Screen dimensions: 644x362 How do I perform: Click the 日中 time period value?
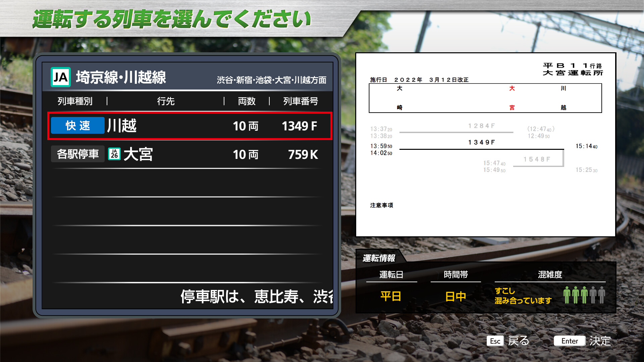click(x=455, y=296)
